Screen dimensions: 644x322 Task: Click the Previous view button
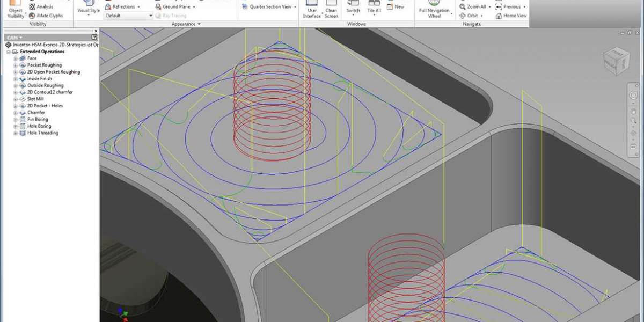(499, 7)
